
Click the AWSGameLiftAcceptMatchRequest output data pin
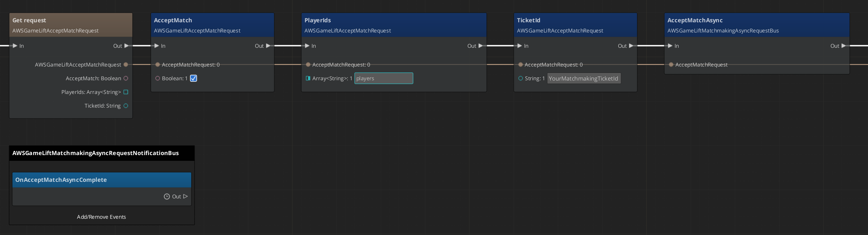click(126, 64)
